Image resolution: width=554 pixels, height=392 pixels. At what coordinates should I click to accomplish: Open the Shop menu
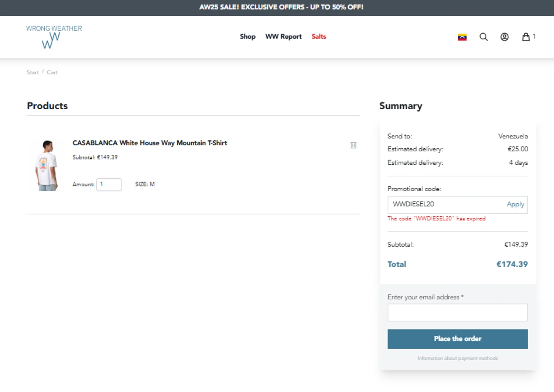pos(247,37)
